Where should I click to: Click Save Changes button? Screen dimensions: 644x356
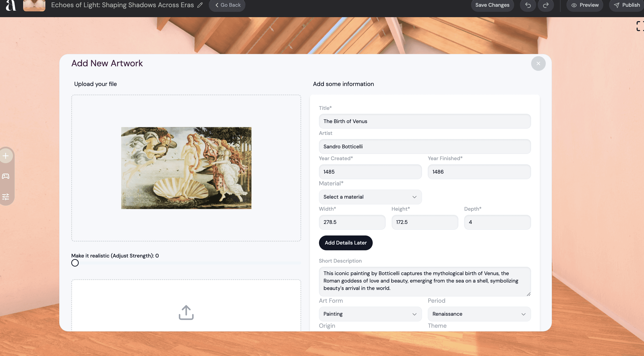(x=492, y=5)
